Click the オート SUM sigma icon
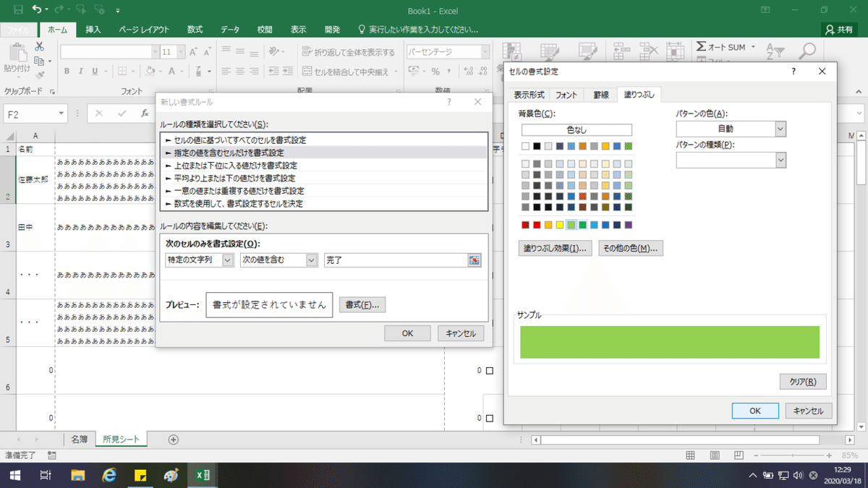Screen dimensions: 868x488 [701, 46]
